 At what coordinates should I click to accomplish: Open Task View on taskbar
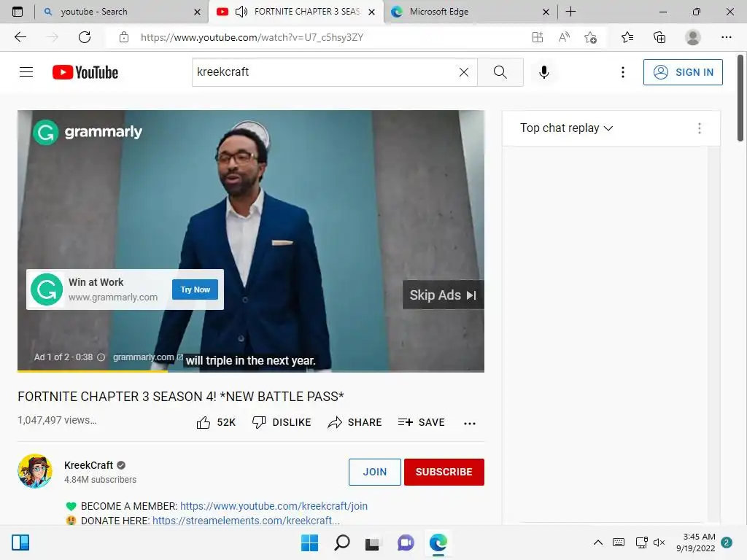[373, 542]
